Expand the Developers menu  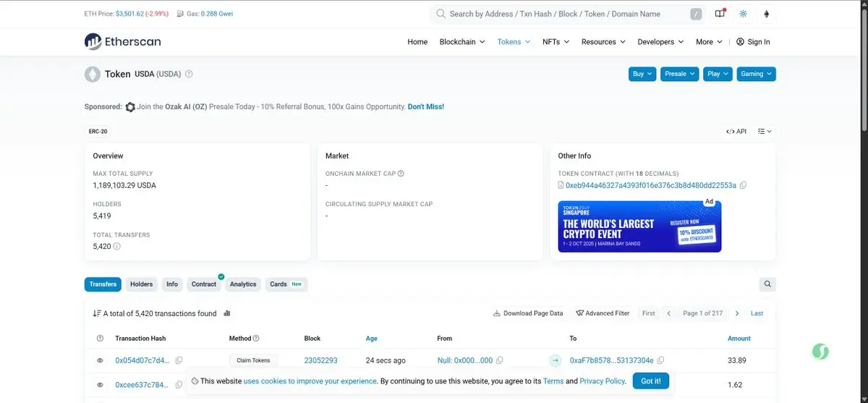click(660, 42)
